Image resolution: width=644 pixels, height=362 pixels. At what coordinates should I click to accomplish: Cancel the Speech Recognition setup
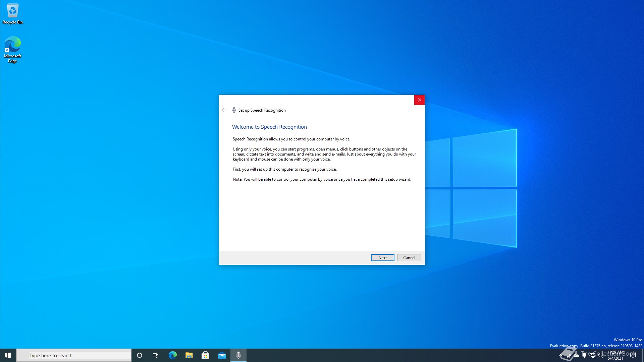409,257
